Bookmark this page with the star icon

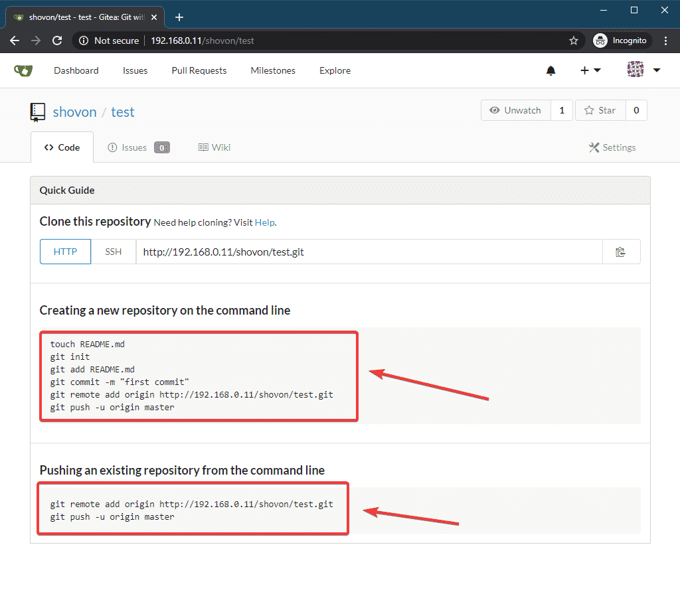point(574,40)
